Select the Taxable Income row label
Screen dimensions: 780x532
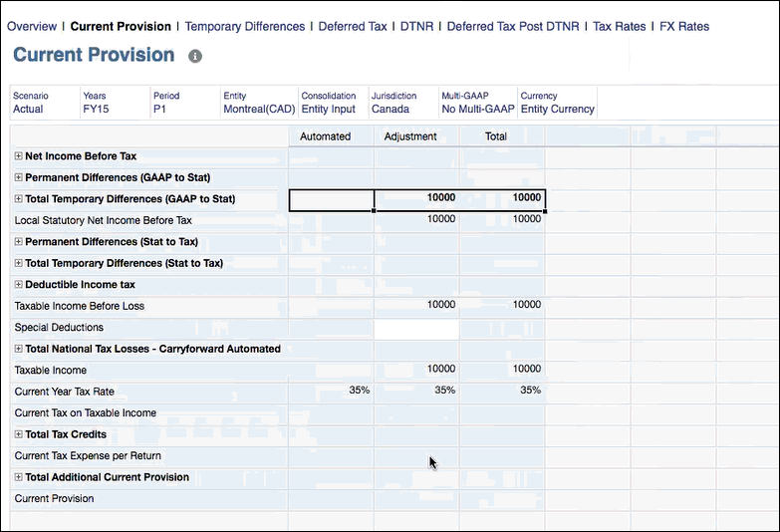(50, 371)
